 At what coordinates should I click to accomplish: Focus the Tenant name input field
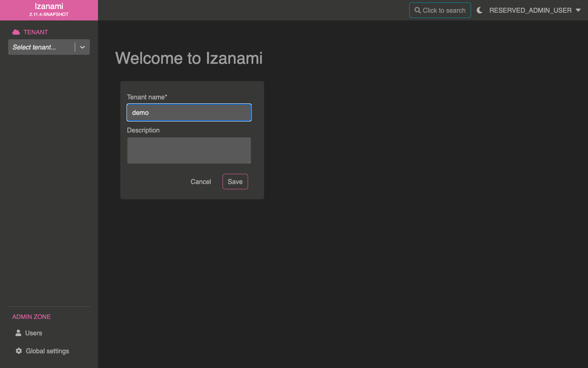[x=189, y=112]
